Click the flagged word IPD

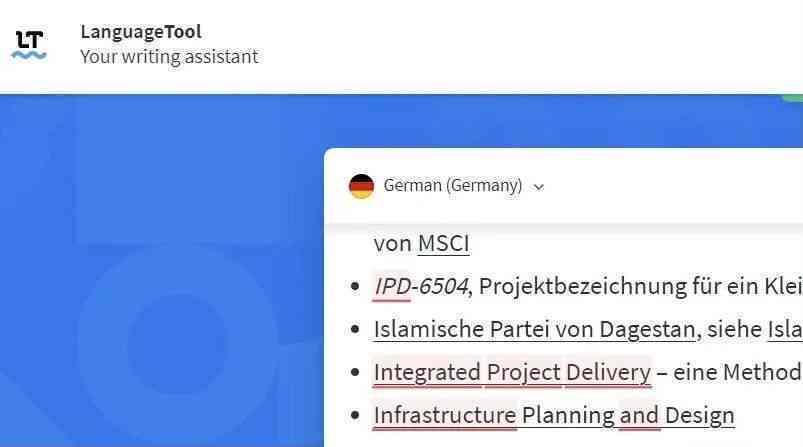pos(392,287)
